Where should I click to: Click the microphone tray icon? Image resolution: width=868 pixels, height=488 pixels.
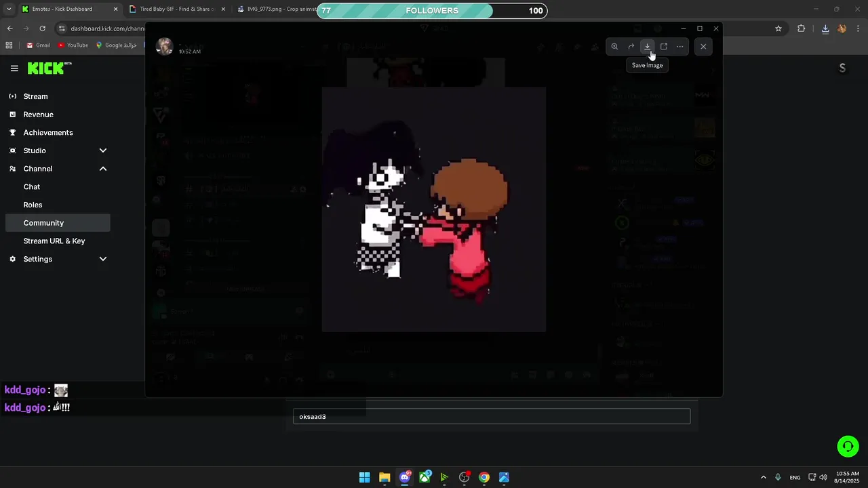click(778, 477)
